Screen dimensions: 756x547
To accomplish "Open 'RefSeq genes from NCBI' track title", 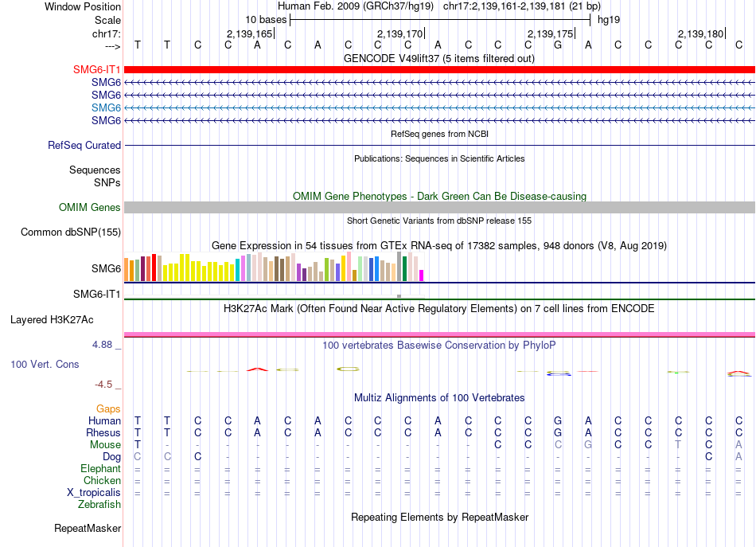I will 439,134.
